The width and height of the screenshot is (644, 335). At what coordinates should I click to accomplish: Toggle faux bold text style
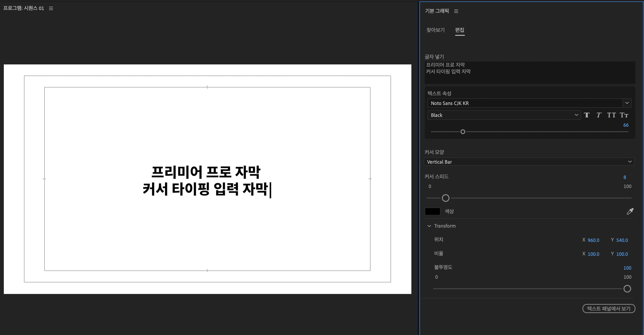[587, 115]
